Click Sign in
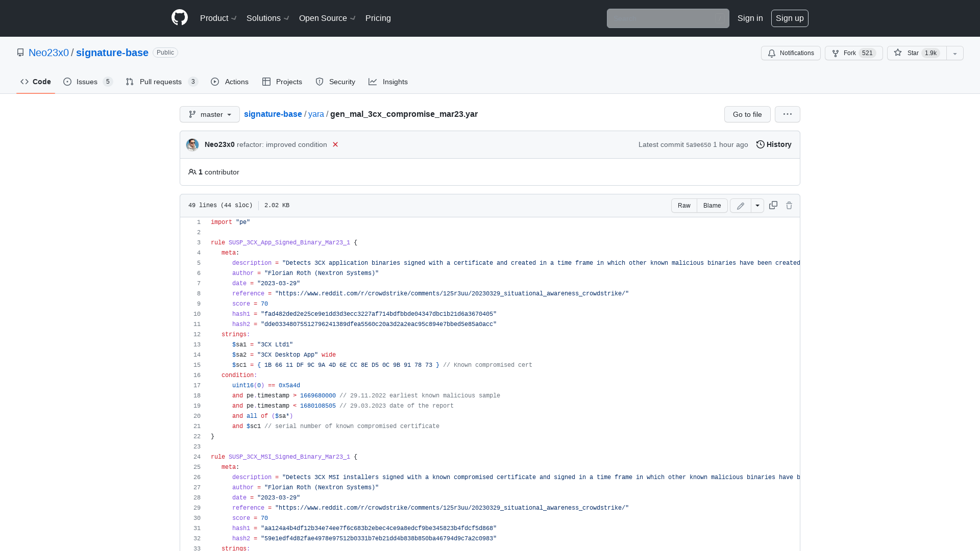This screenshot has height=551, width=980. tap(750, 18)
